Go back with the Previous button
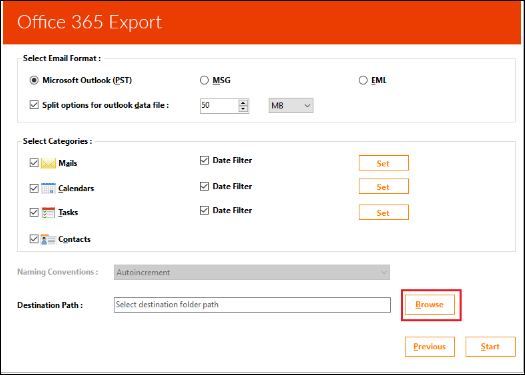This screenshot has height=375, width=525. (430, 347)
